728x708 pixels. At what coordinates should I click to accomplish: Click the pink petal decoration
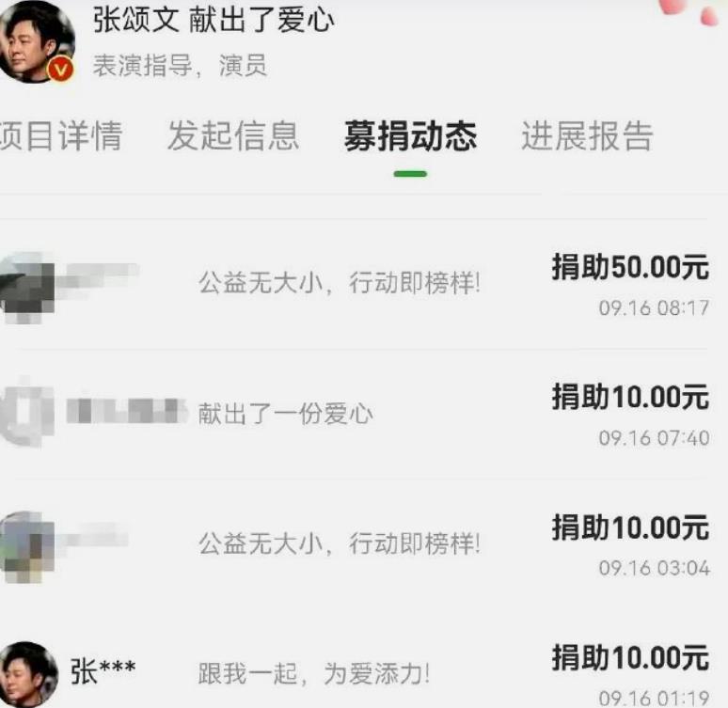[x=690, y=11]
